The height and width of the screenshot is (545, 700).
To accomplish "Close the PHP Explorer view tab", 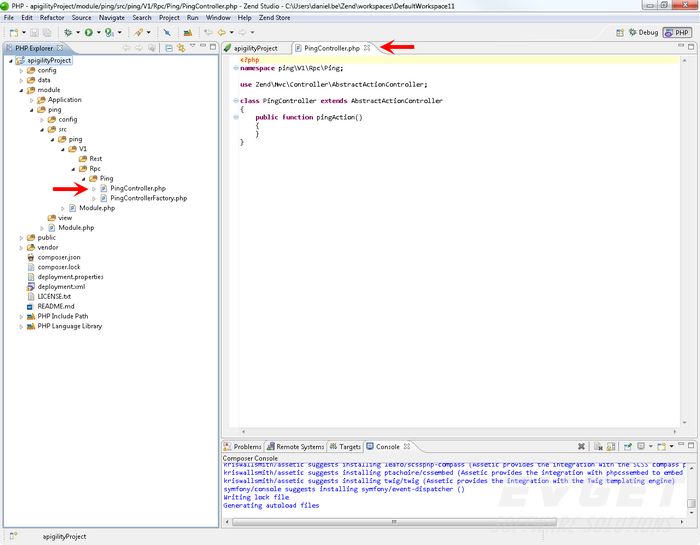I will (x=59, y=48).
